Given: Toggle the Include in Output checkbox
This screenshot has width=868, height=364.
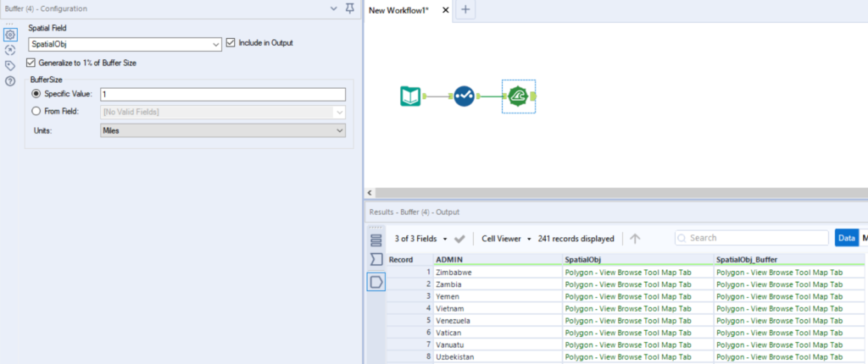Looking at the screenshot, I should (x=231, y=43).
